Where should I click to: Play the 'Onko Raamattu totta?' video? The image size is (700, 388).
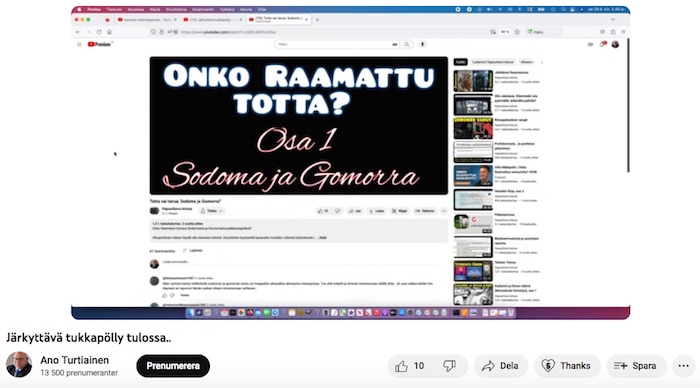coord(299,125)
